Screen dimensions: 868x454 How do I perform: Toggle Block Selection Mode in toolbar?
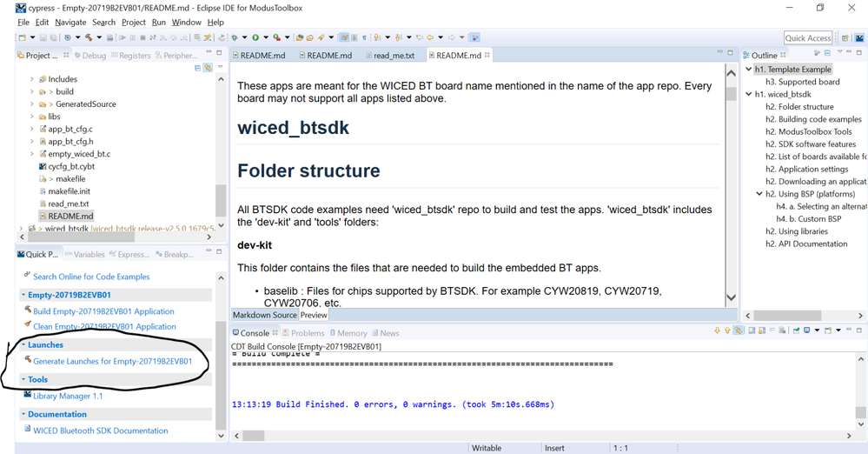[x=354, y=37]
